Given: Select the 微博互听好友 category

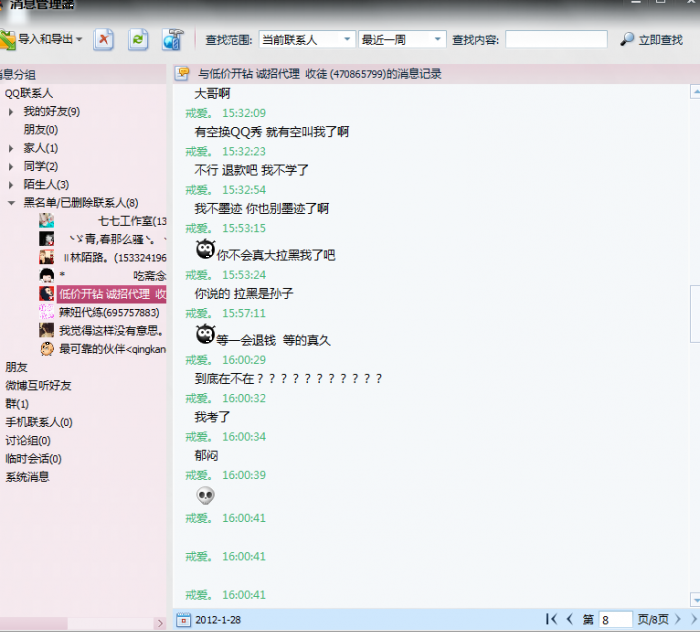Looking at the screenshot, I should pos(38,386).
